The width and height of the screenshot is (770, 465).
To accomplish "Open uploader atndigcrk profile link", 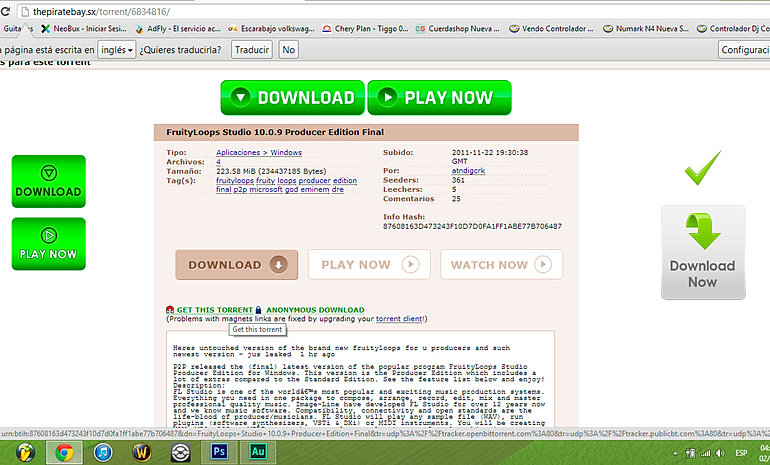I will [x=468, y=171].
